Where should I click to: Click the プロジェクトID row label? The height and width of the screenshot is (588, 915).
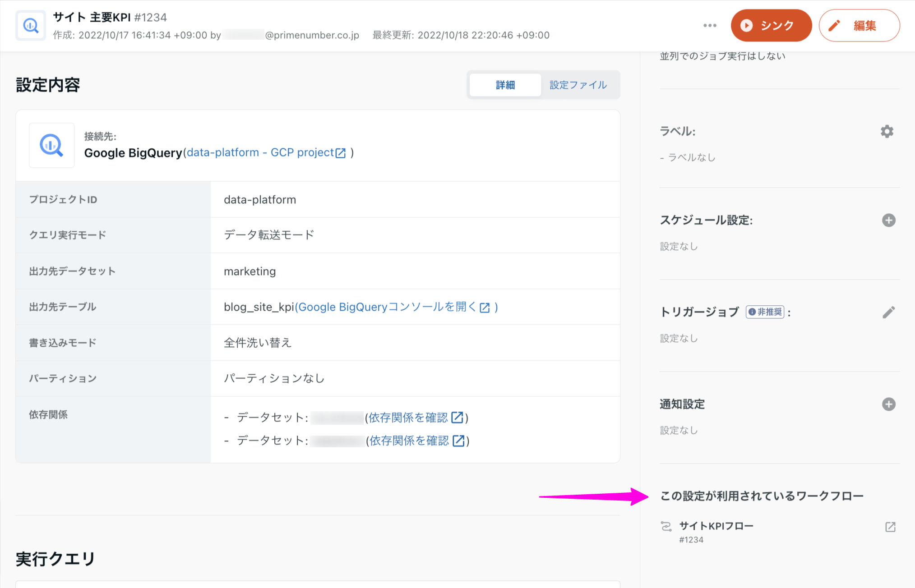pyautogui.click(x=63, y=199)
